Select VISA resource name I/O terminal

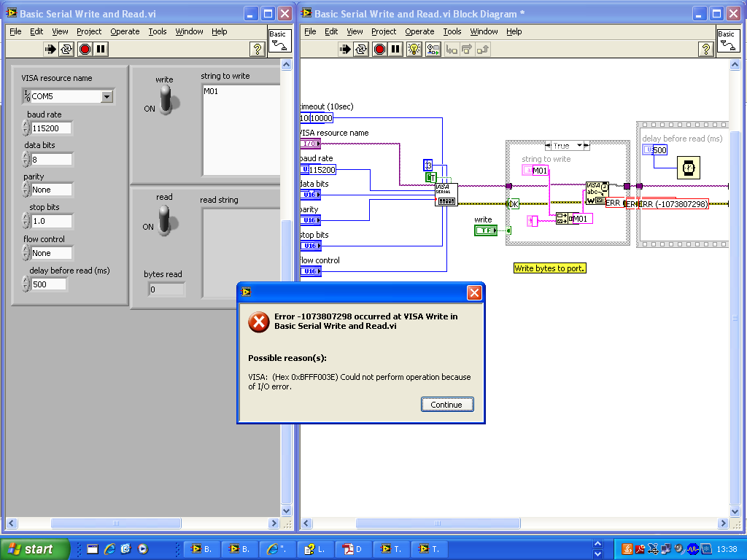point(310,144)
